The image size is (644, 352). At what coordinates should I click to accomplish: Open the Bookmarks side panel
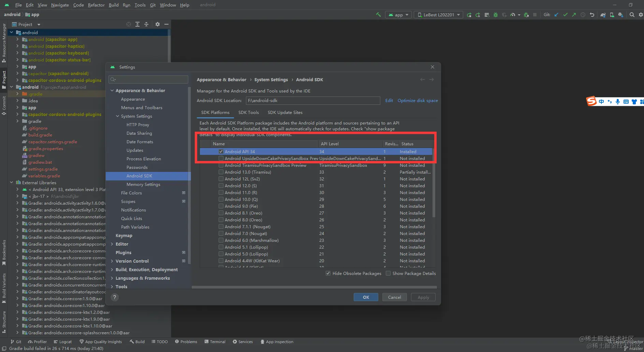pos(4,252)
